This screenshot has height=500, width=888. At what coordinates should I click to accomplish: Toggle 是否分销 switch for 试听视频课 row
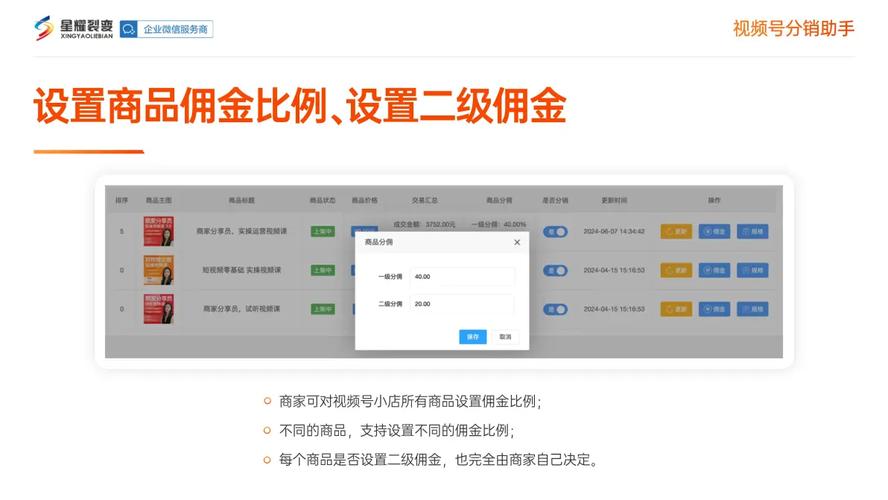click(x=555, y=309)
